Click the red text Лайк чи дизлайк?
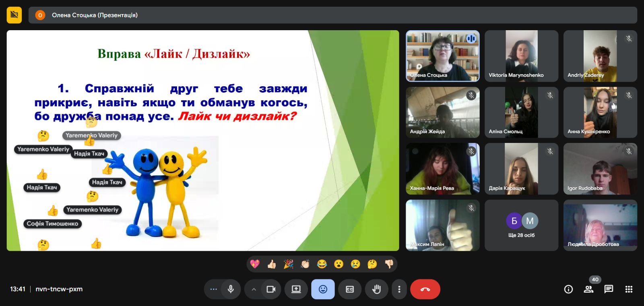The height and width of the screenshot is (306, 644). point(237,116)
